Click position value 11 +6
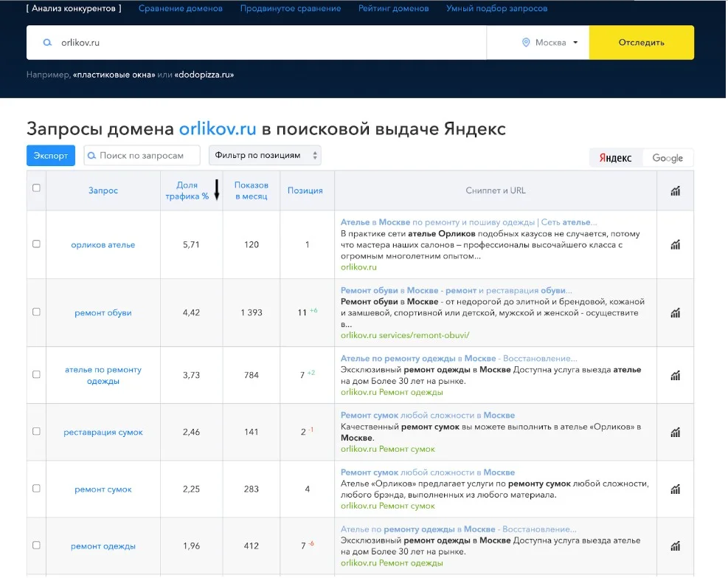The image size is (728, 578). point(307,312)
